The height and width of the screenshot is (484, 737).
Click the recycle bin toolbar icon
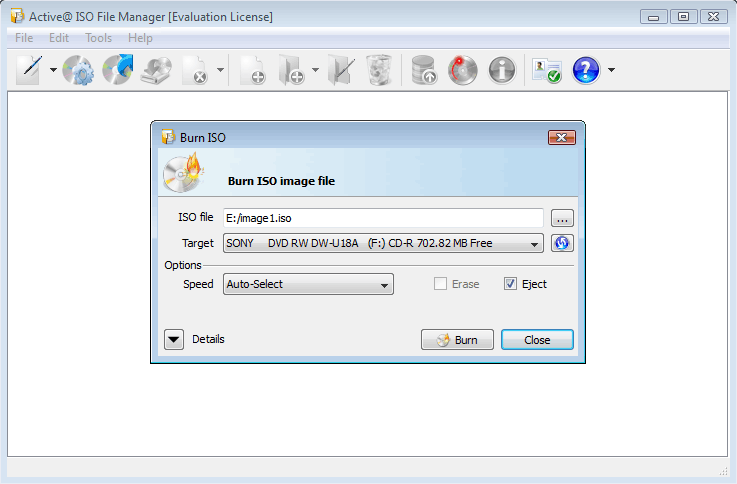[379, 70]
